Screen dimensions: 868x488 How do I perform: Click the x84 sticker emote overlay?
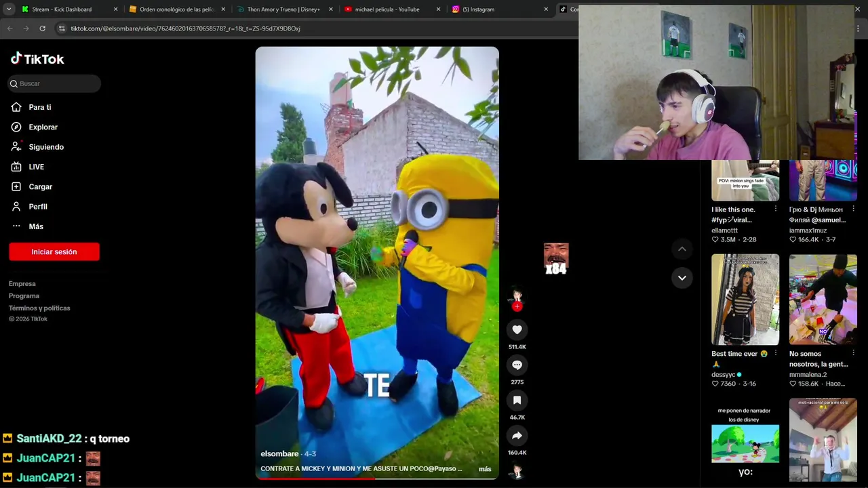(556, 259)
